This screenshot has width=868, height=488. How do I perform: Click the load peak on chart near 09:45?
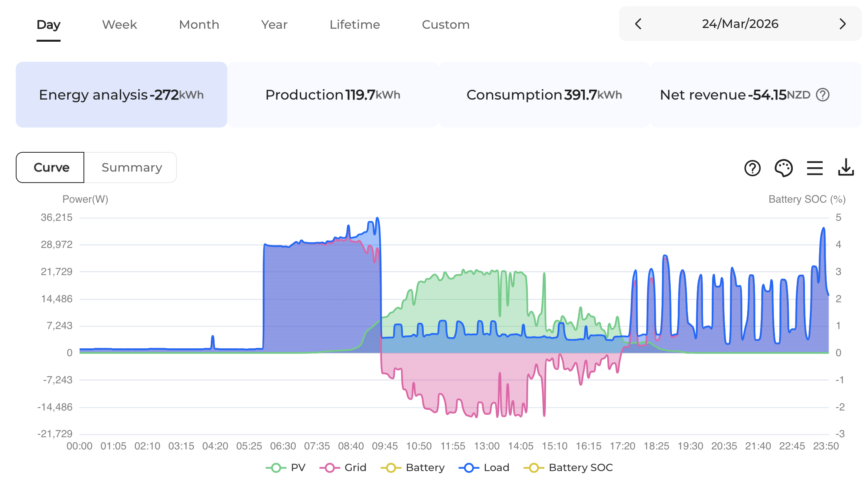[377, 218]
